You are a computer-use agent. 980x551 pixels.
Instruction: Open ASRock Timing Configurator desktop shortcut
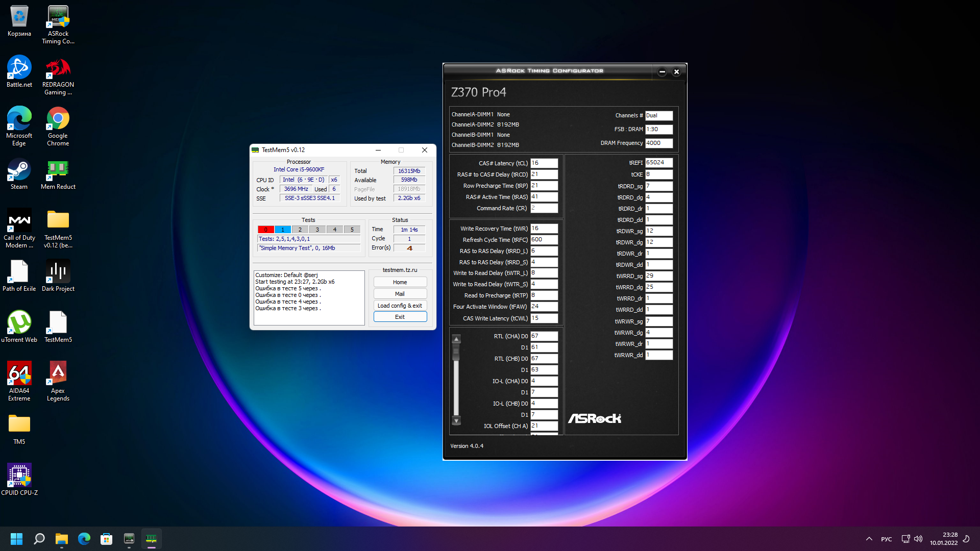(58, 18)
